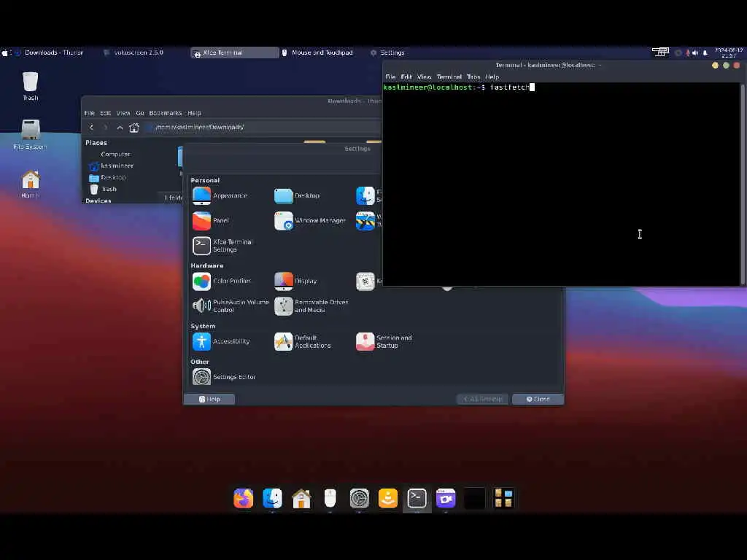The image size is (747, 560).
Task: Open File menu in terminal window
Action: click(391, 77)
